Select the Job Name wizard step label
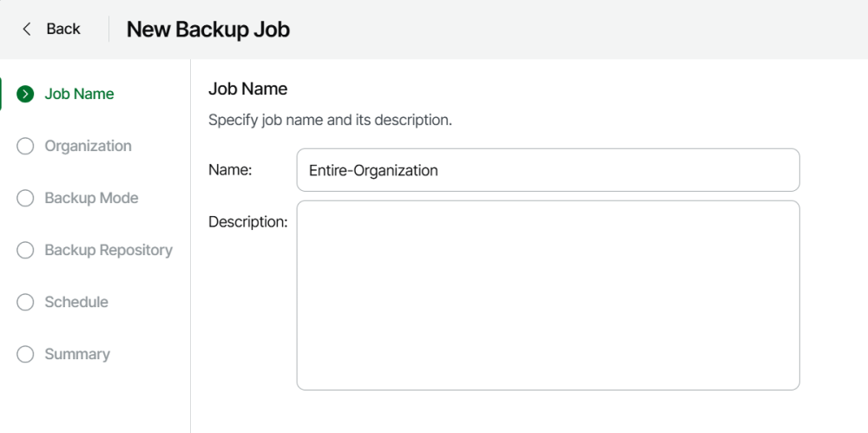The height and width of the screenshot is (433, 868). [x=79, y=94]
